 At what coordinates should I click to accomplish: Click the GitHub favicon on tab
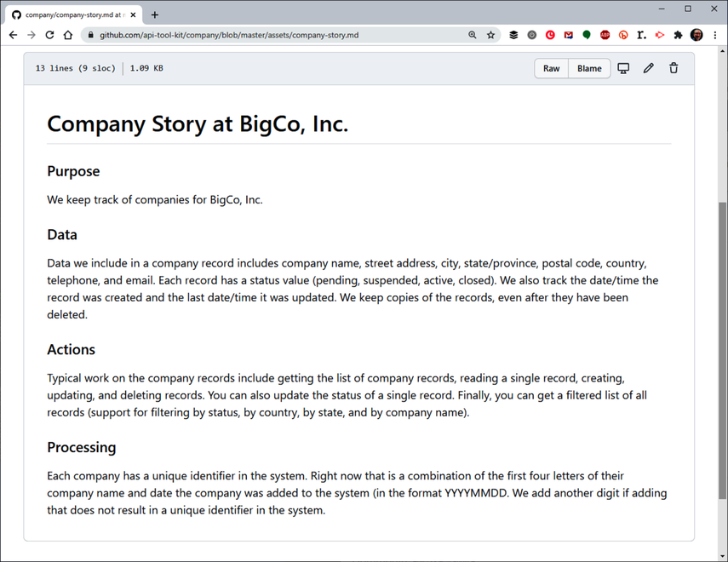point(16,14)
